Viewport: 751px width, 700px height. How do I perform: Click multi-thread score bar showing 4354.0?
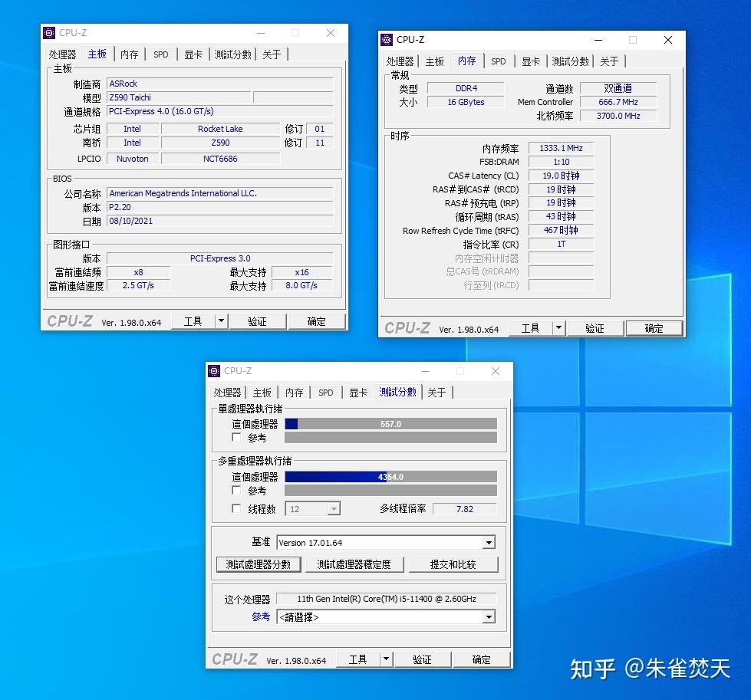pos(390,477)
